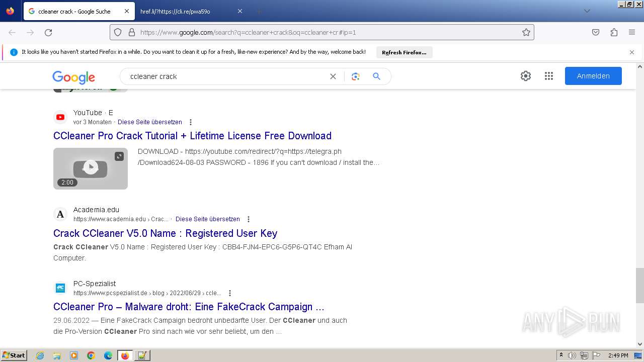Click the Refresh Firefox button
644x362 pixels.
point(404,52)
